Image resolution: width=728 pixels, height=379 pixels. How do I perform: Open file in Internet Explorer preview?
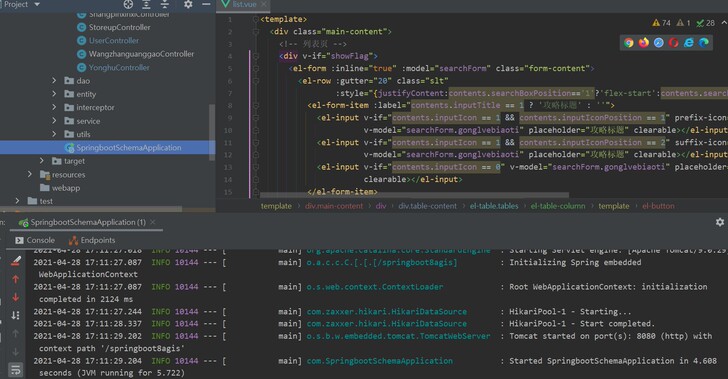pyautogui.click(x=689, y=43)
